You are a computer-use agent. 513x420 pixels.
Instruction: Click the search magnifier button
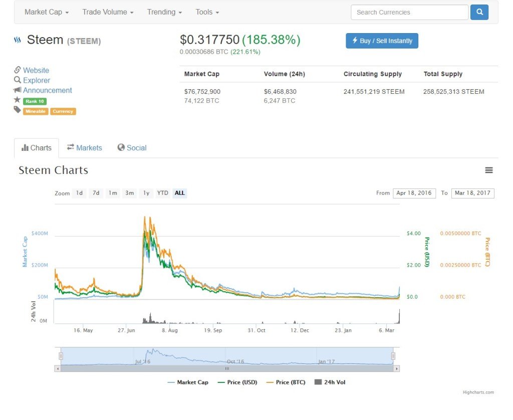point(479,12)
